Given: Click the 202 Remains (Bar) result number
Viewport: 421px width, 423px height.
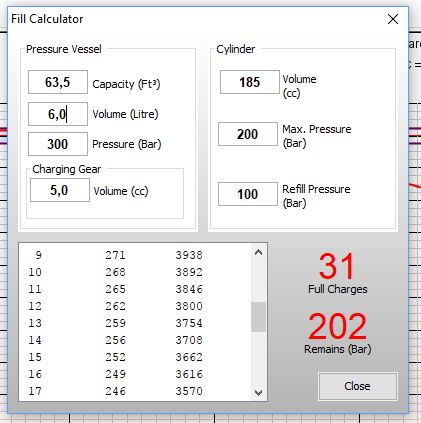Looking at the screenshot, I should point(337,326).
